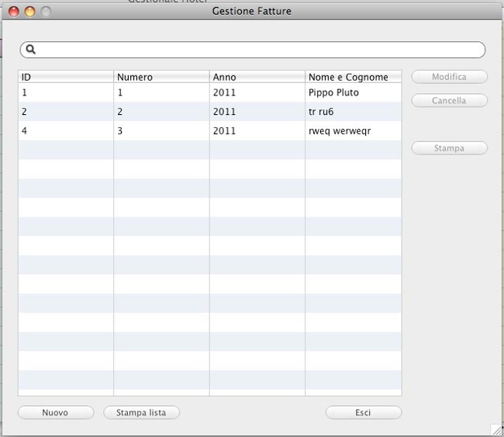The width and height of the screenshot is (504, 437).
Task: Click Anno 2011 in rweq werweqr row
Action: [x=257, y=131]
